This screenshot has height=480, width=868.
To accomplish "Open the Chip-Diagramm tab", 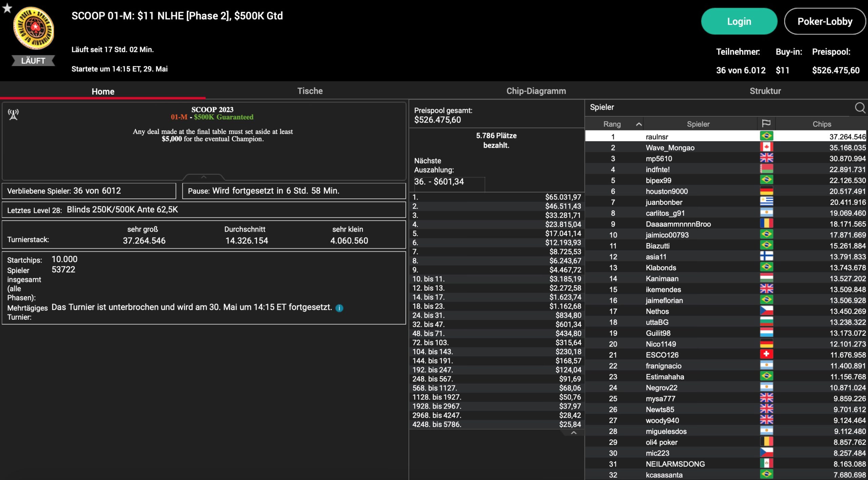I will (x=536, y=91).
